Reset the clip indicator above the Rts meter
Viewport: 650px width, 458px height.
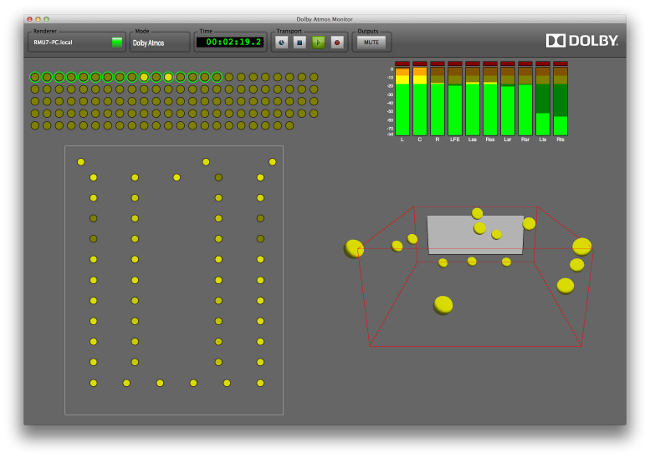point(560,63)
